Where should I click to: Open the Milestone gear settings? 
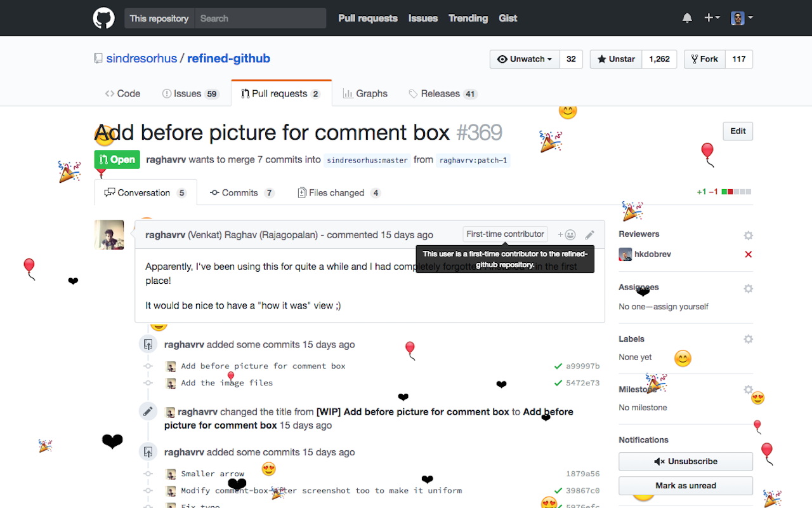click(748, 390)
